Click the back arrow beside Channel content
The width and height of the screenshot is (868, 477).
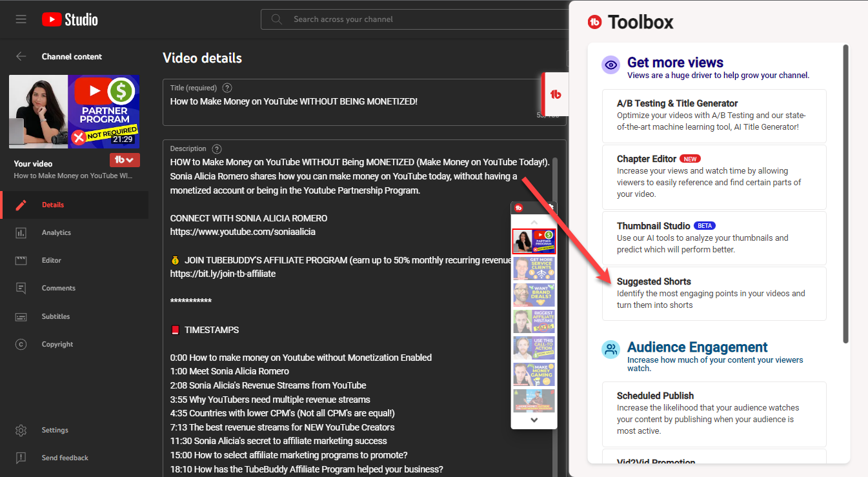[x=21, y=57]
